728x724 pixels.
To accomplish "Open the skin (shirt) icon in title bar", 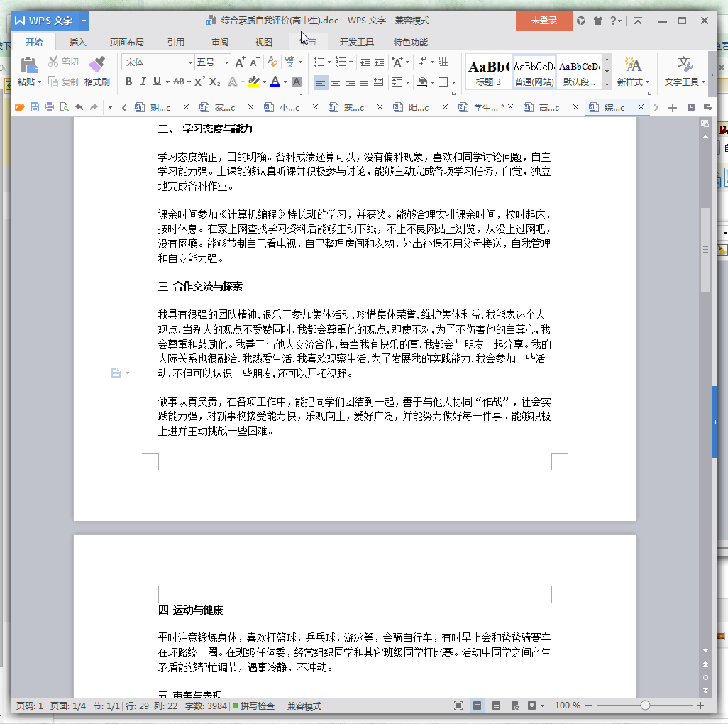I will coord(598,21).
